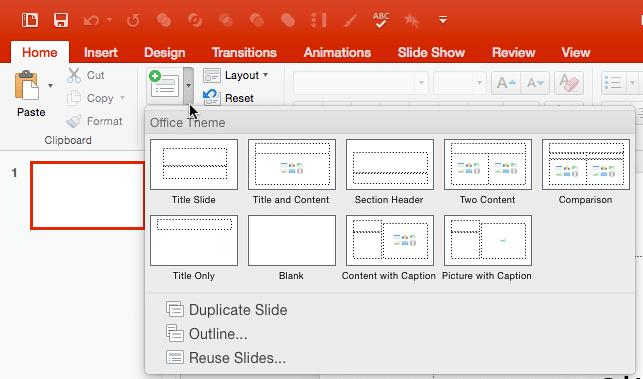Open the Layout dropdown
Viewport: 643px width, 379px height.
click(x=236, y=75)
